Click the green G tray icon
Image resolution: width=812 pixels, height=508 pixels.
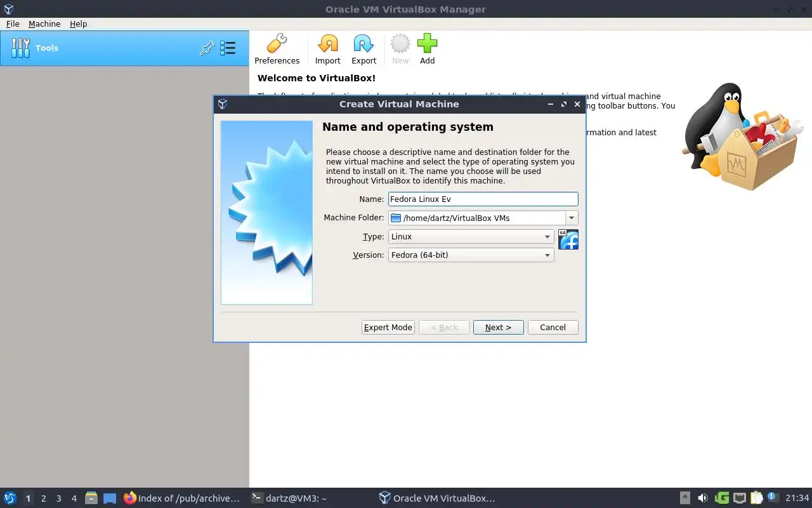click(x=721, y=498)
